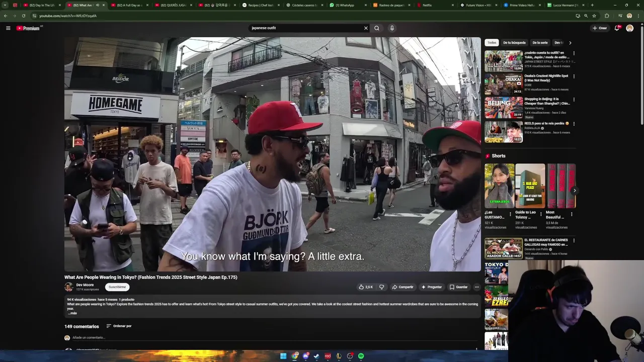Viewport: 644px width, 362px height.
Task: Switch to the 'A Full Day' browser tab
Action: pos(129,5)
